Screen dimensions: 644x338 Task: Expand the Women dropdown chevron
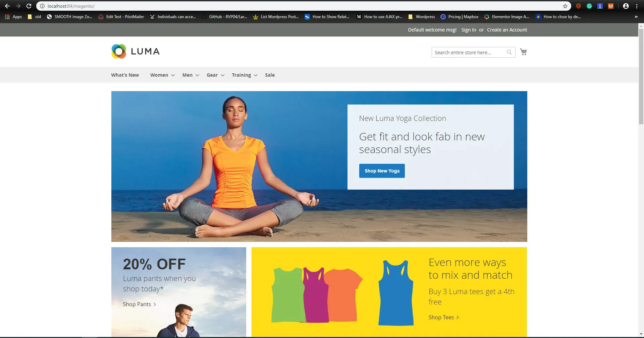click(x=173, y=75)
